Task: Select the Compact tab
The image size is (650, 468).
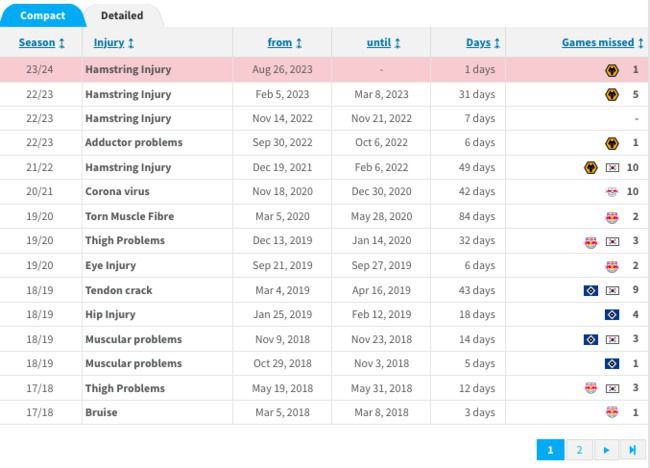Action: (42, 15)
